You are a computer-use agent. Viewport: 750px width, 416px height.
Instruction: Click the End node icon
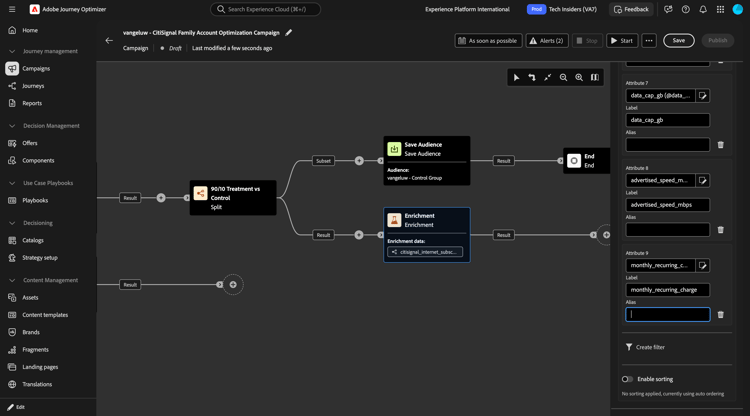[x=574, y=161]
